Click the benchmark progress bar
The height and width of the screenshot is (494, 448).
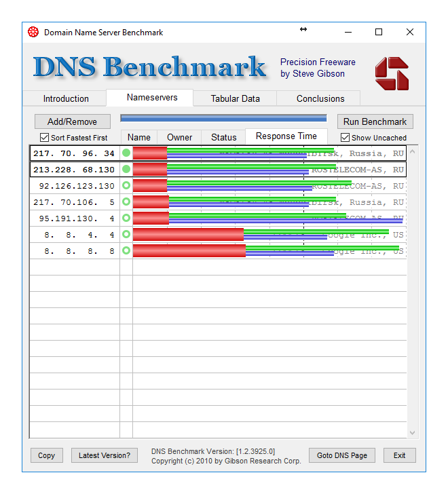[x=223, y=118]
